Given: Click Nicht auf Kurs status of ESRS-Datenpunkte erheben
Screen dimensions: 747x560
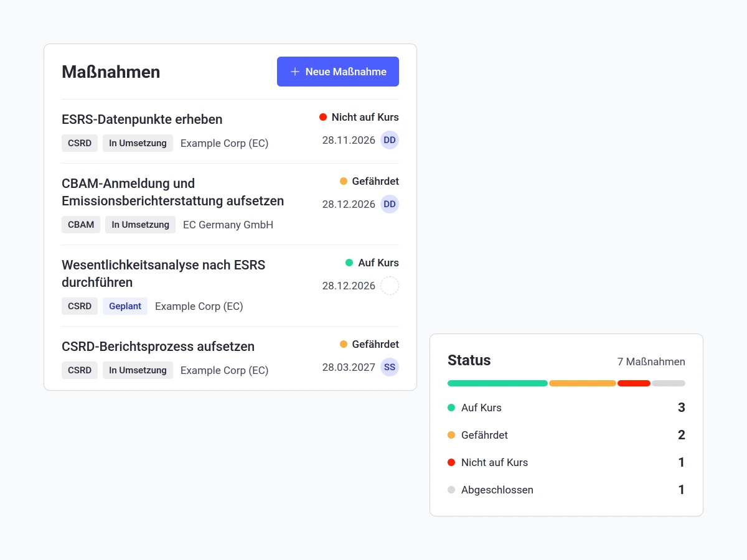Looking at the screenshot, I should click(359, 117).
